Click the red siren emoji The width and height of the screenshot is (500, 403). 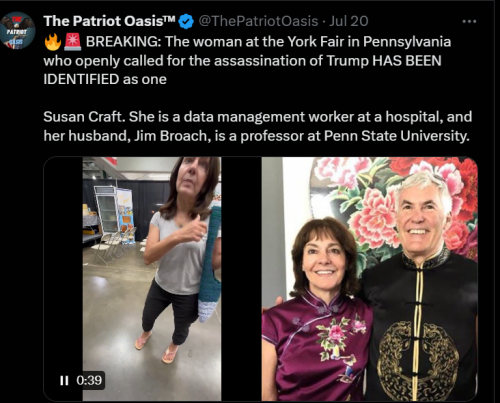(x=72, y=42)
